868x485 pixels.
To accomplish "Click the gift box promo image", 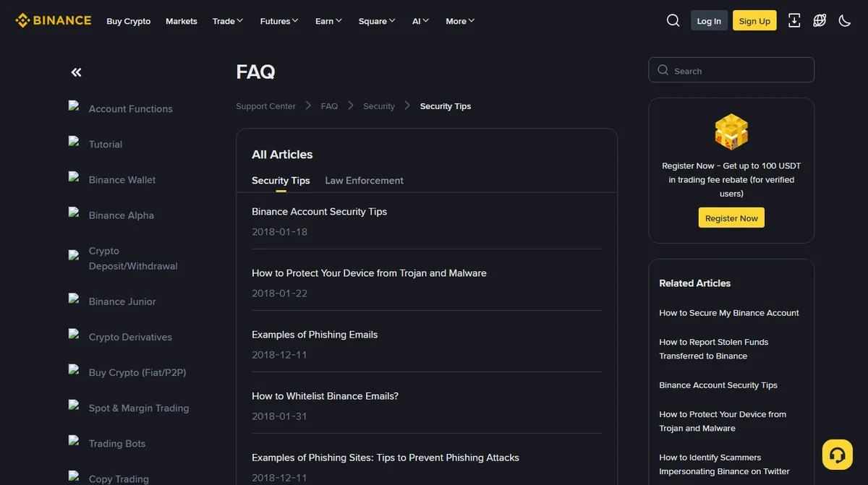I will [731, 132].
